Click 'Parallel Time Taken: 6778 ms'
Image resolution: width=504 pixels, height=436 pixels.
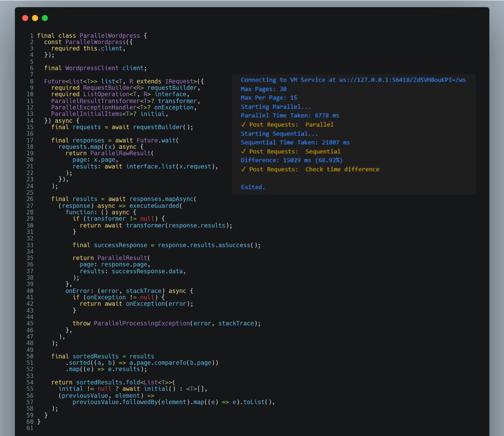pyautogui.click(x=290, y=115)
